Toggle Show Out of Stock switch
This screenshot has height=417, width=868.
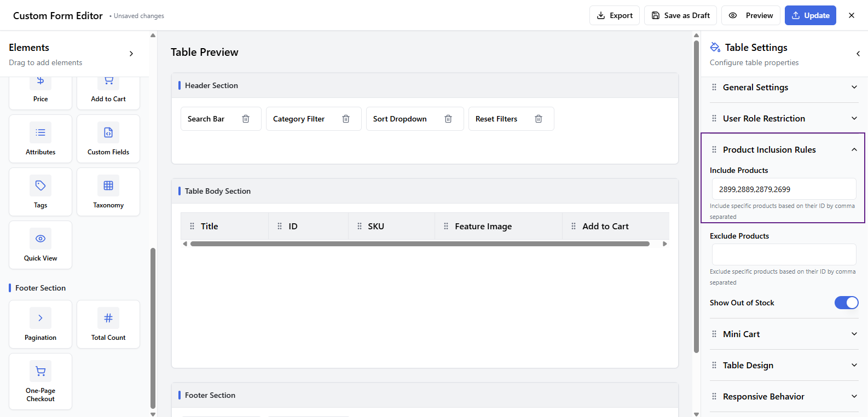[x=846, y=303]
